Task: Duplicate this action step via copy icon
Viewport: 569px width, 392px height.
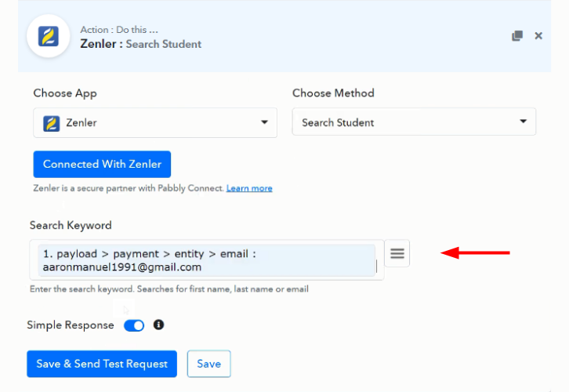Action: (x=517, y=35)
